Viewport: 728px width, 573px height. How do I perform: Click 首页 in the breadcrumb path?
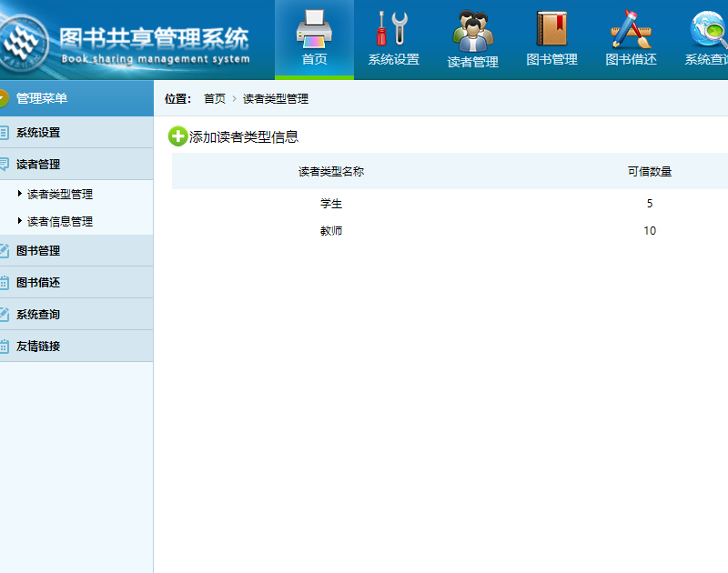click(x=215, y=99)
